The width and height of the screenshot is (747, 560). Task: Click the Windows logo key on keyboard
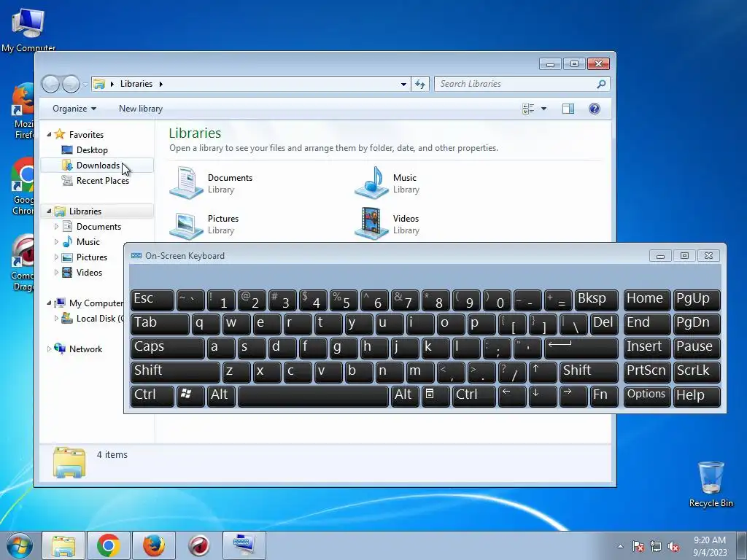[x=190, y=396]
